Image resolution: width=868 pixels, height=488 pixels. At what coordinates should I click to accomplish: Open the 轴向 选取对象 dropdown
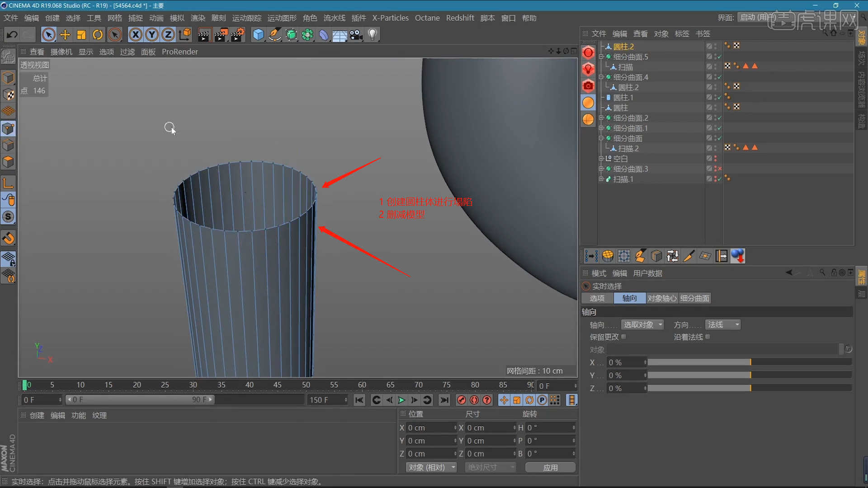click(642, 324)
